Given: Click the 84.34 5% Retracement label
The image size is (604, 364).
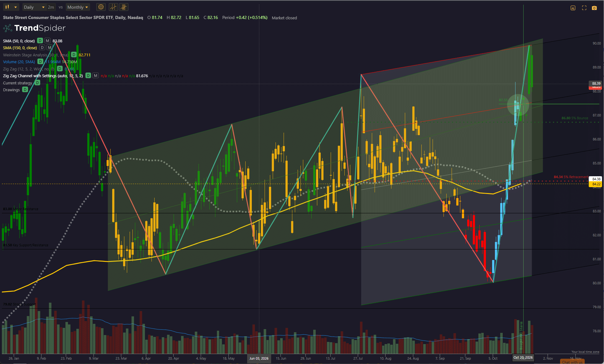Looking at the screenshot, I should pyautogui.click(x=571, y=177).
